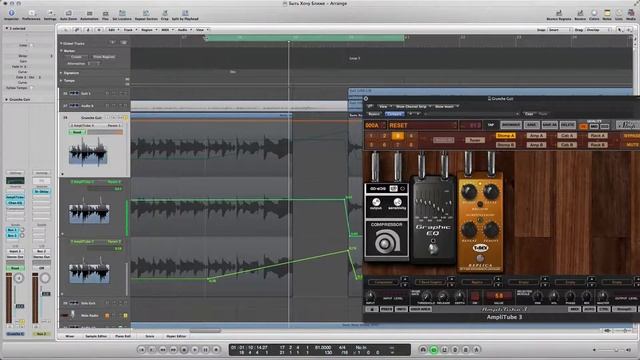Click the Settings toolbar icon
The image size is (640, 360).
(x=50, y=15)
